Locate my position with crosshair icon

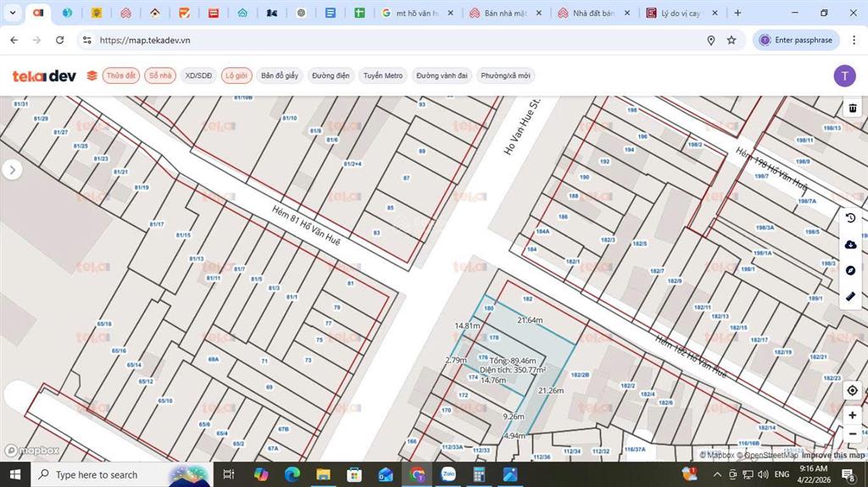853,390
